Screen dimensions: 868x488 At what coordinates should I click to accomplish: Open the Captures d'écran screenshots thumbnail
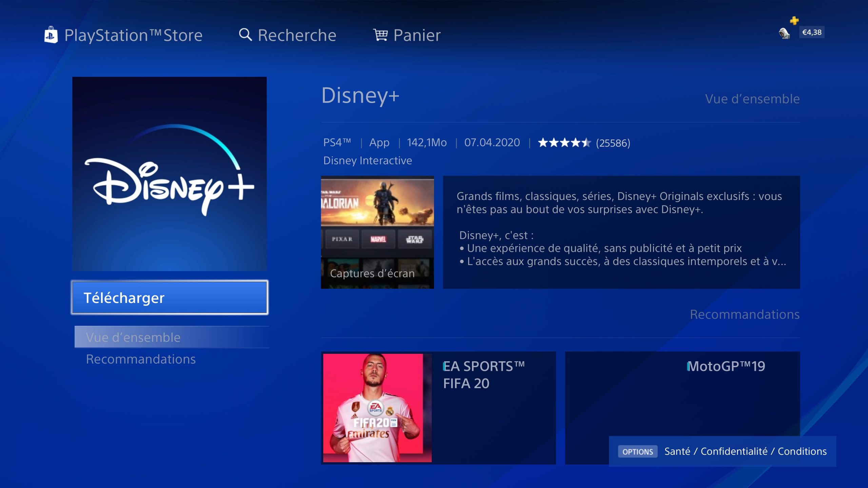pos(377,232)
